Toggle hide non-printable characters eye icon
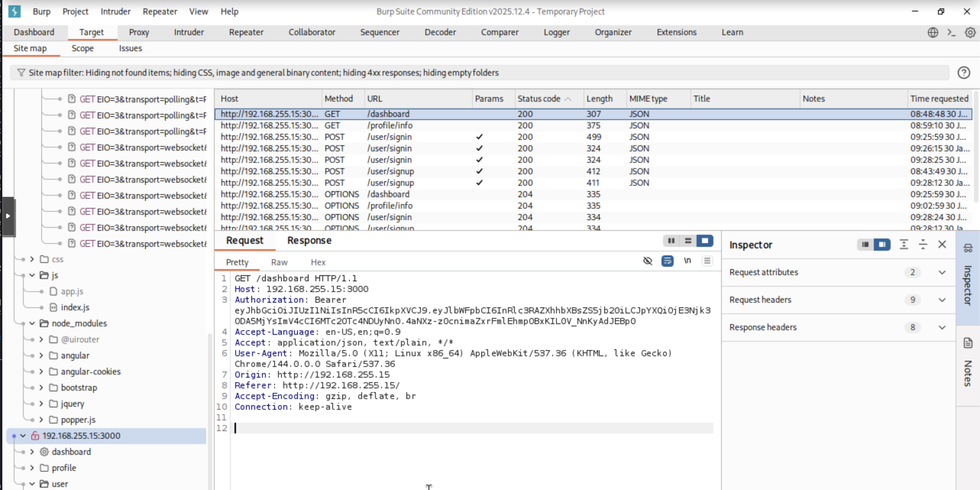 pyautogui.click(x=647, y=261)
